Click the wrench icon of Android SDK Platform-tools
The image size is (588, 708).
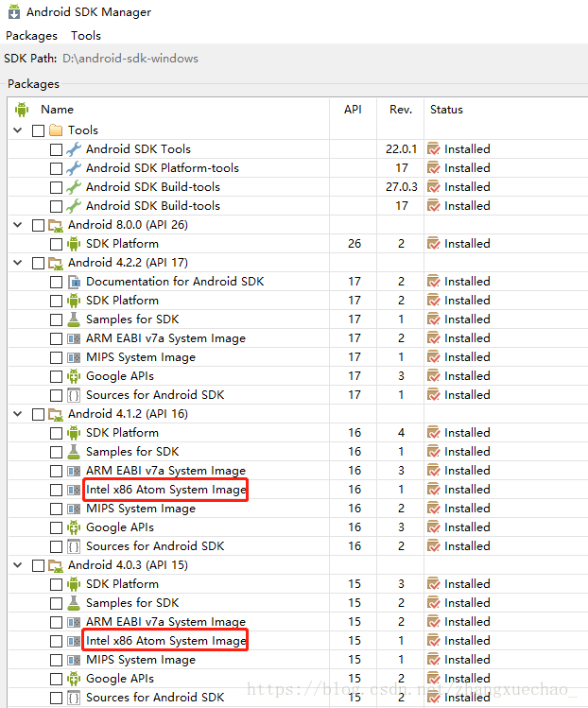pyautogui.click(x=74, y=168)
